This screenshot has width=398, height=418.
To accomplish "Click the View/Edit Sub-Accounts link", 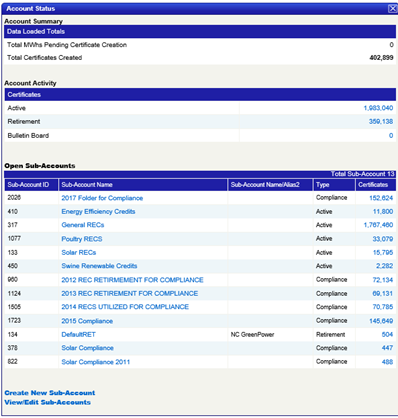I will [47, 402].
